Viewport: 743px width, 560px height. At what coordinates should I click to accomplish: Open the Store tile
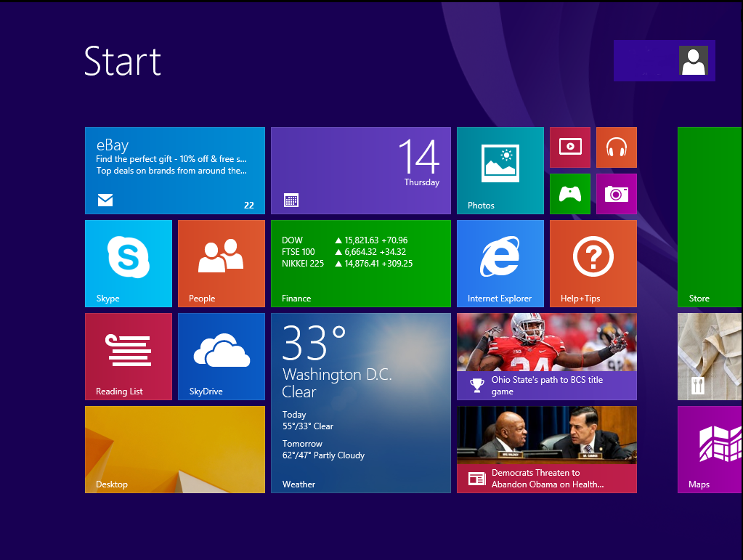[710, 217]
